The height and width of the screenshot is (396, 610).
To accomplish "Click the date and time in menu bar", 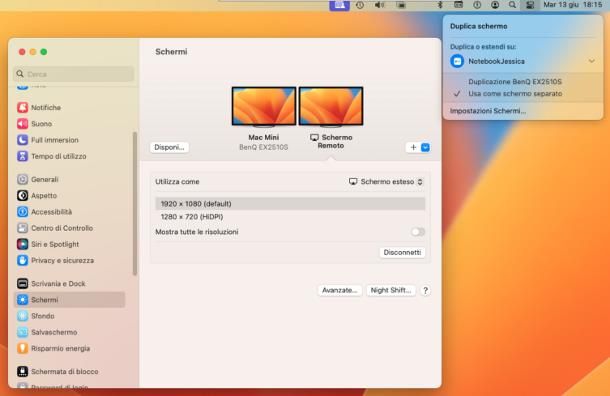I will coord(573,5).
